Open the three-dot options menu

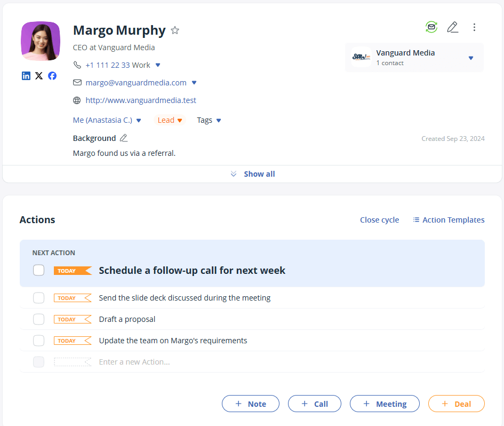tap(474, 27)
